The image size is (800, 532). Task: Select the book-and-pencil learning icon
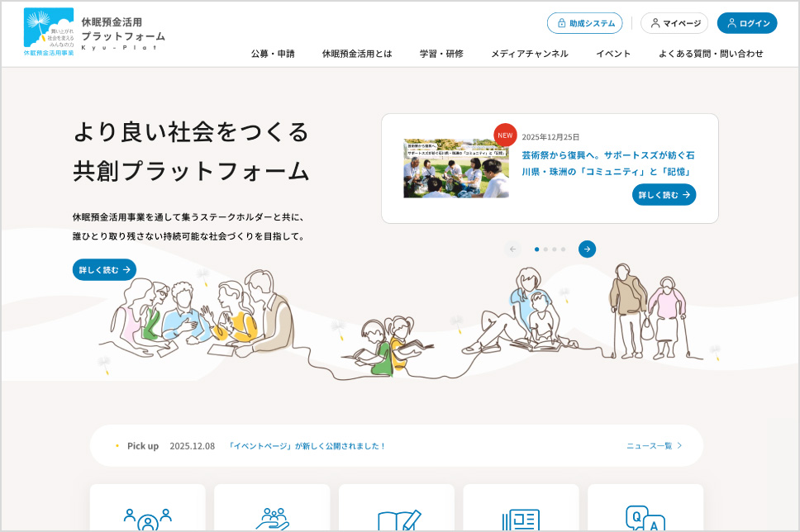coord(396,512)
